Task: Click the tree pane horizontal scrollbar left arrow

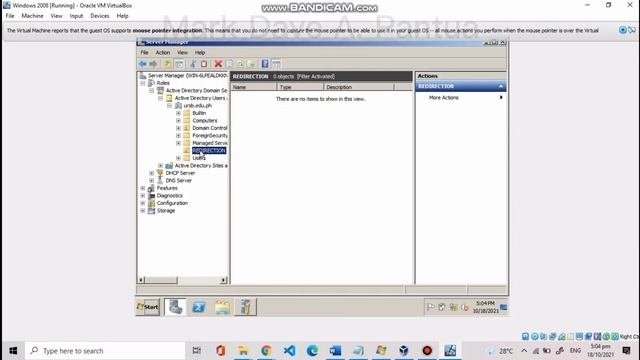Action: click(141, 280)
